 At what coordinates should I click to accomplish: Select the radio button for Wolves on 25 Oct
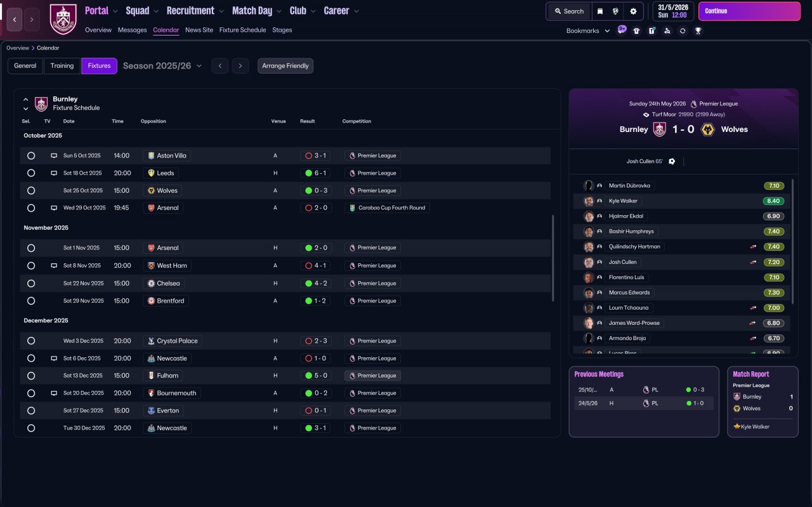(31, 190)
